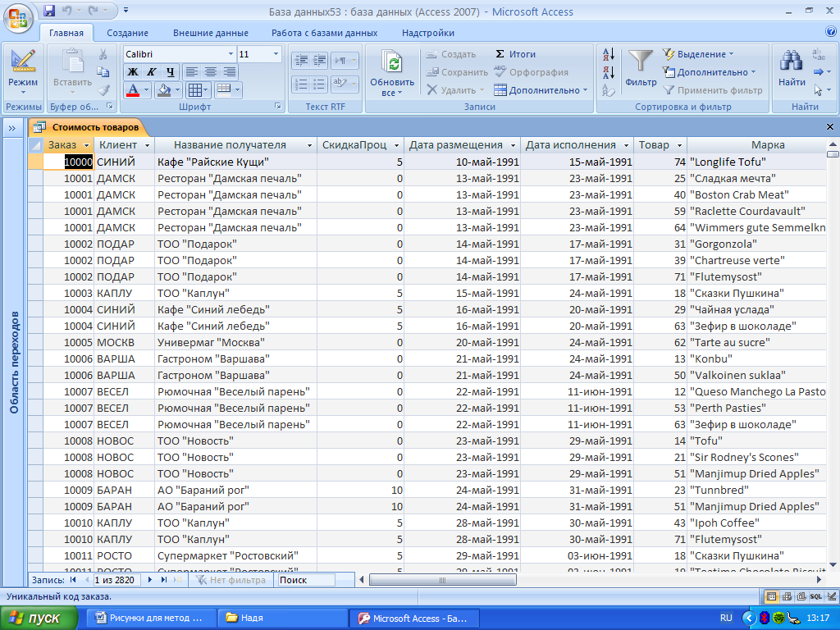Open Выделение filter selection menu

coord(698,54)
